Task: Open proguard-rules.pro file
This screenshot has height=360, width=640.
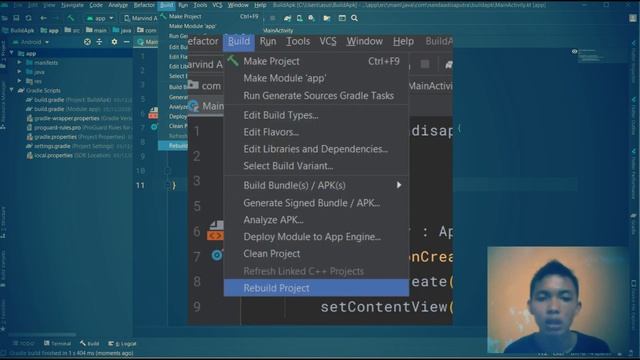Action: (78, 128)
